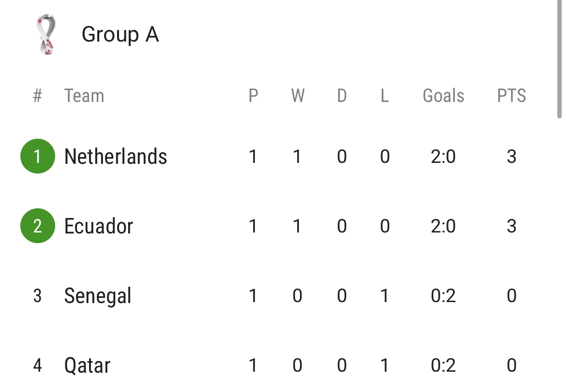Select the Ecuador team name
This screenshot has height=392, width=566.
(x=99, y=226)
